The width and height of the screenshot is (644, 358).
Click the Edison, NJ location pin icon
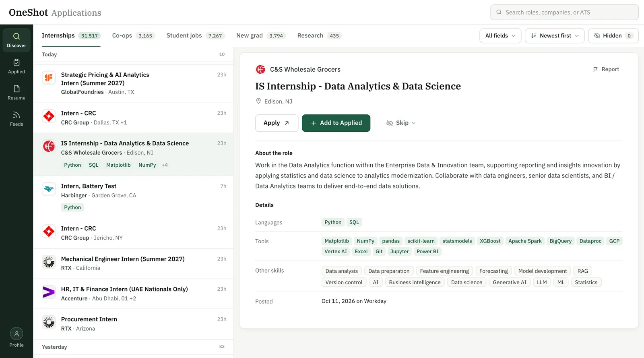(x=258, y=101)
